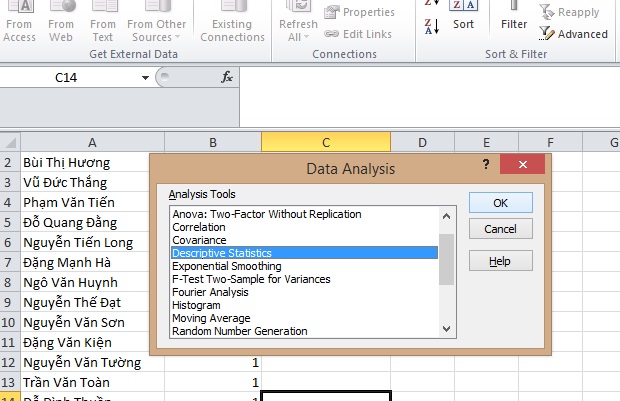The width and height of the screenshot is (620, 401).
Task: Select row 7 header
Action: coord(9,262)
